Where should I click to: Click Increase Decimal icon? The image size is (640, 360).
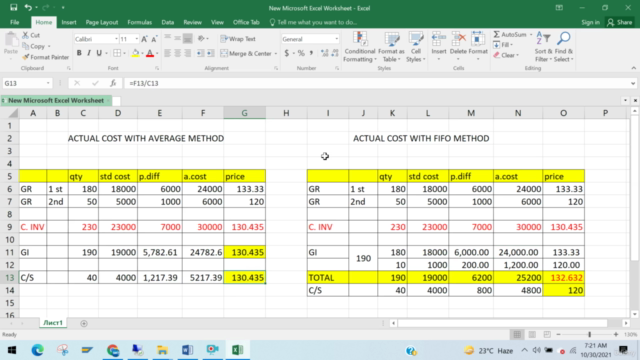(324, 53)
